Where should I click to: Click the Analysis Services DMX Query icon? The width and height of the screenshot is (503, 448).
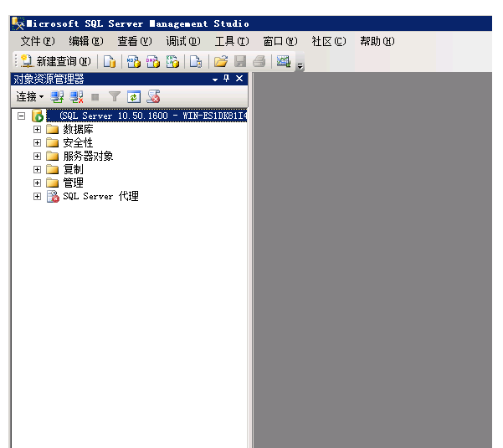pyautogui.click(x=153, y=61)
